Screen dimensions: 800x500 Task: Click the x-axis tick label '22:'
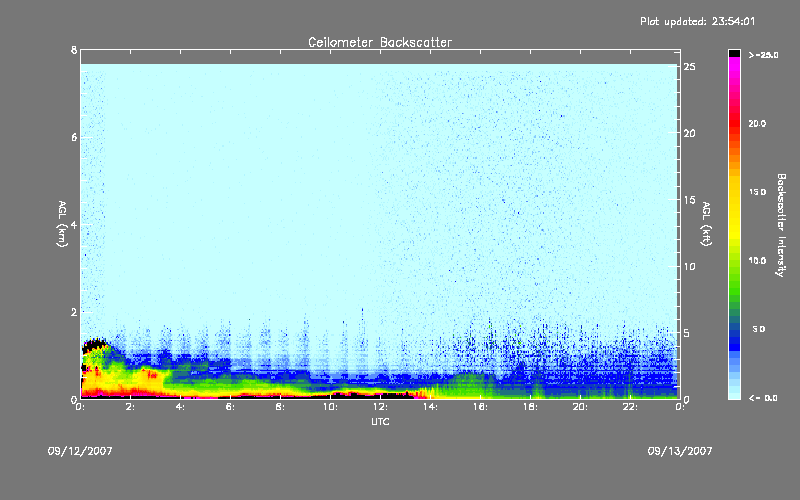click(630, 407)
